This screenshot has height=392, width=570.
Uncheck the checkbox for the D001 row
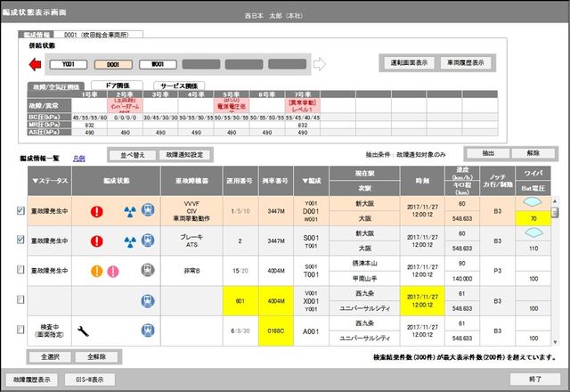20,210
